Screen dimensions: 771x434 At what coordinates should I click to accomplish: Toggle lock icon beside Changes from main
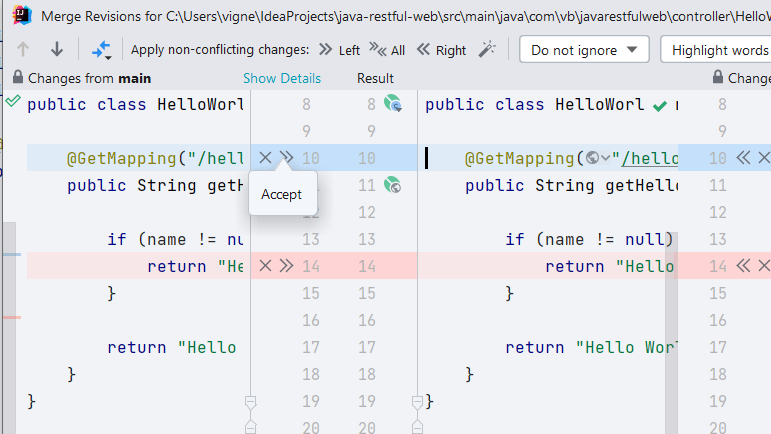click(x=18, y=78)
